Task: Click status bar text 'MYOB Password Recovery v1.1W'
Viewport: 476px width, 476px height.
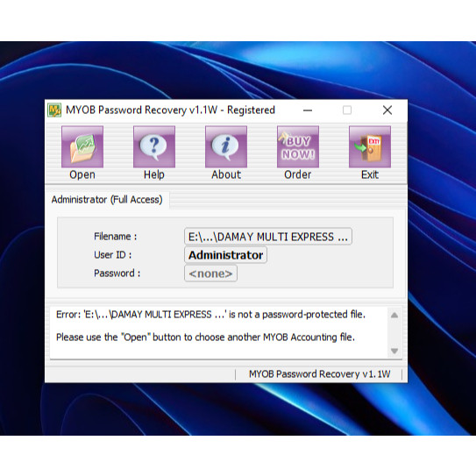Action: (x=319, y=374)
